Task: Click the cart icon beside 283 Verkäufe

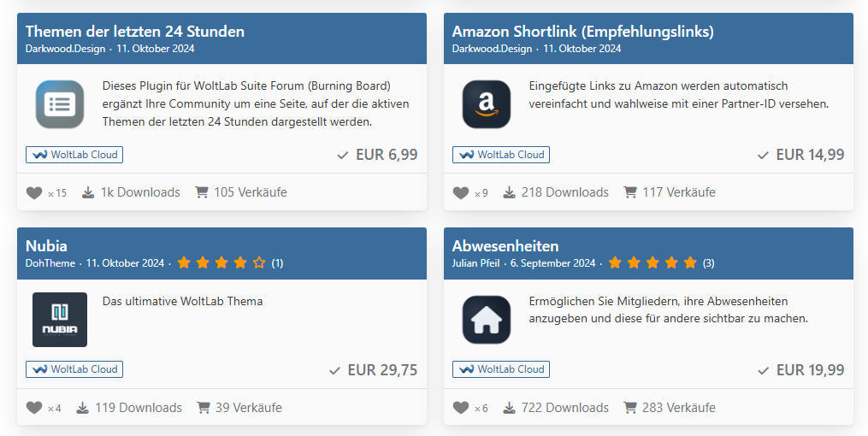Action: [x=630, y=408]
